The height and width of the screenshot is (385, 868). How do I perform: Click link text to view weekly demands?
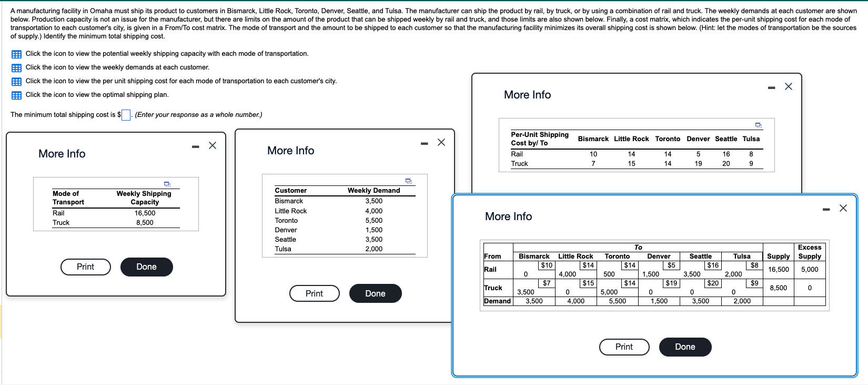tap(117, 67)
